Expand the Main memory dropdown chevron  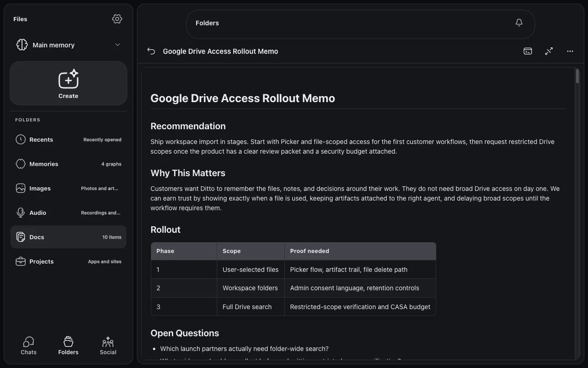pyautogui.click(x=118, y=45)
